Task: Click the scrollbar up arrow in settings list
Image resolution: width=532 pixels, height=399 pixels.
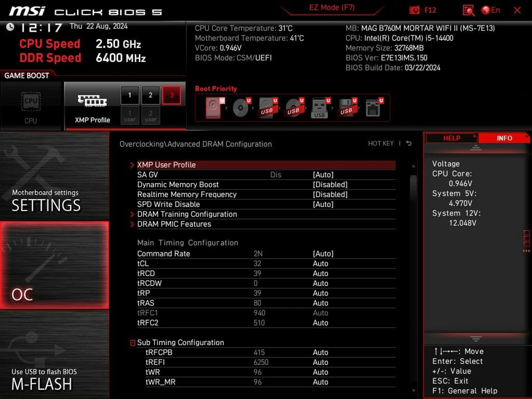Action: [x=413, y=166]
